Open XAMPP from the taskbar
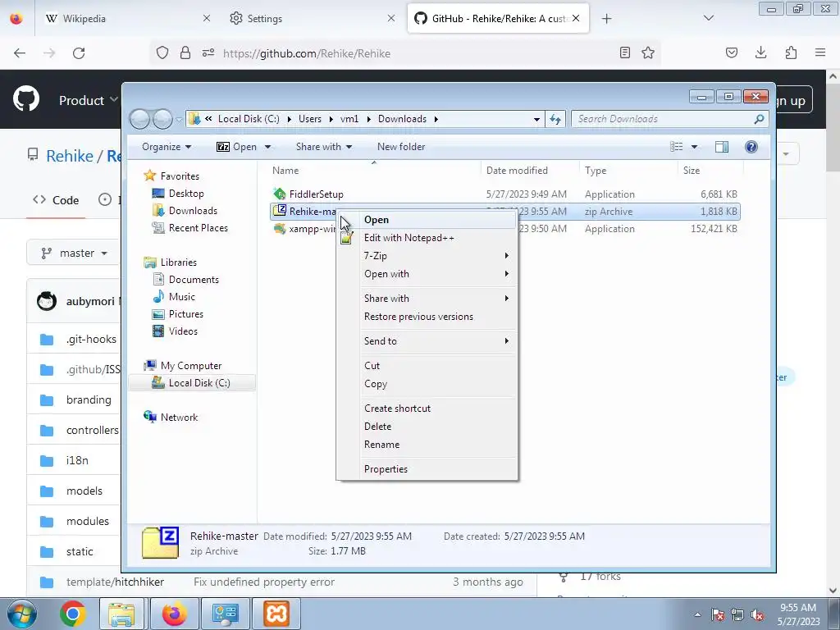Viewport: 840px width, 630px height. coord(276,614)
